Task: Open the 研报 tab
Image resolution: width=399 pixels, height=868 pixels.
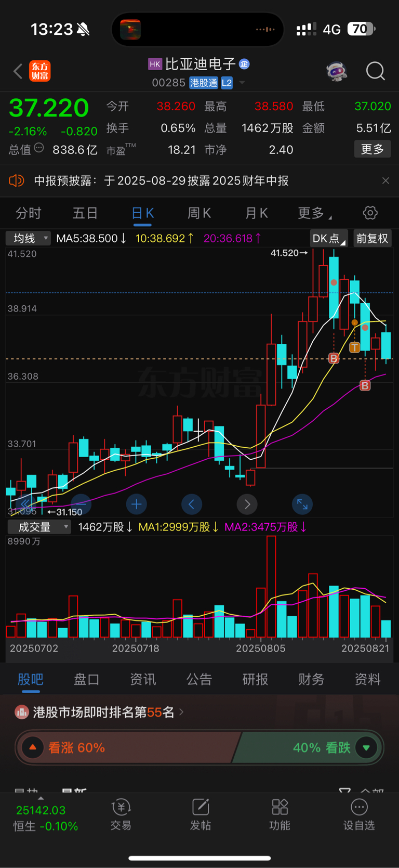Action: [255, 679]
